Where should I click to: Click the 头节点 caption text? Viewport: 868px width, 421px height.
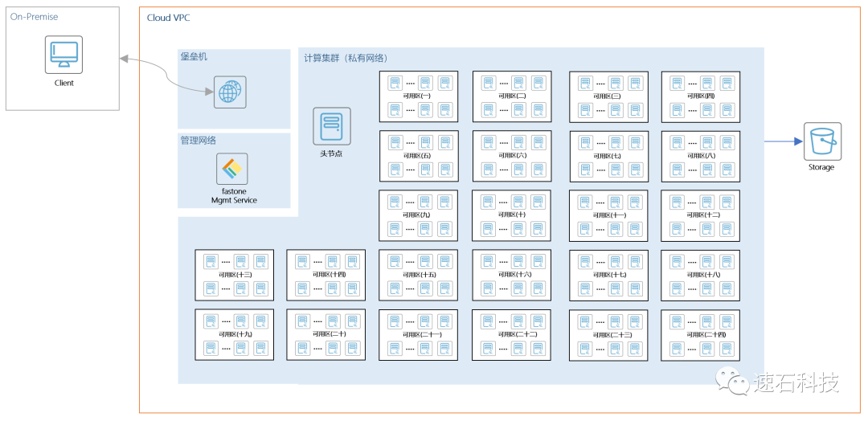331,153
